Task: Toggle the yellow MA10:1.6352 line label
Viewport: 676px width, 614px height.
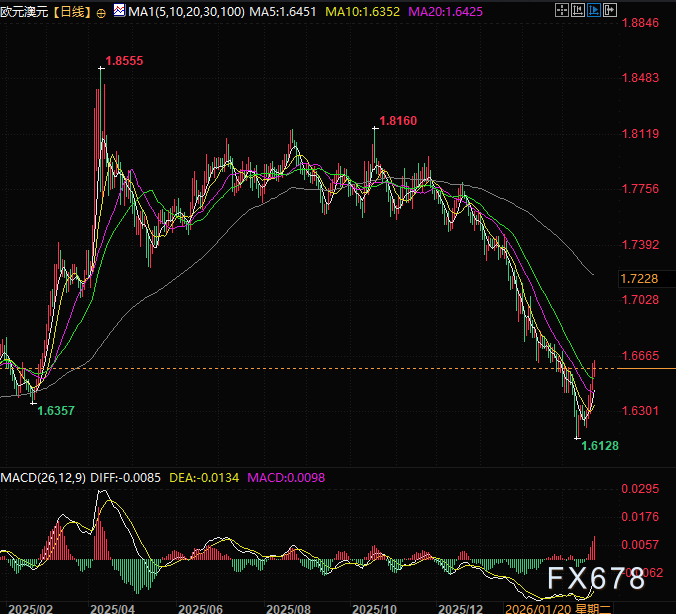Action: coord(362,12)
